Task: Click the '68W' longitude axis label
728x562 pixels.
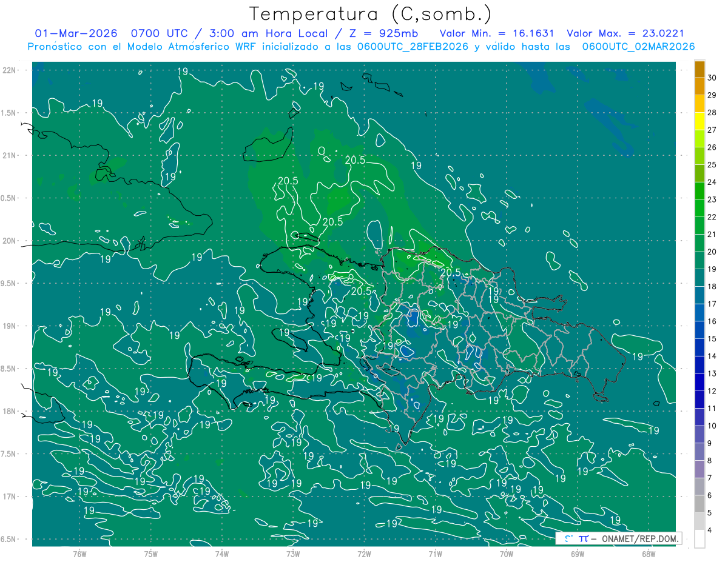Action: [x=649, y=554]
